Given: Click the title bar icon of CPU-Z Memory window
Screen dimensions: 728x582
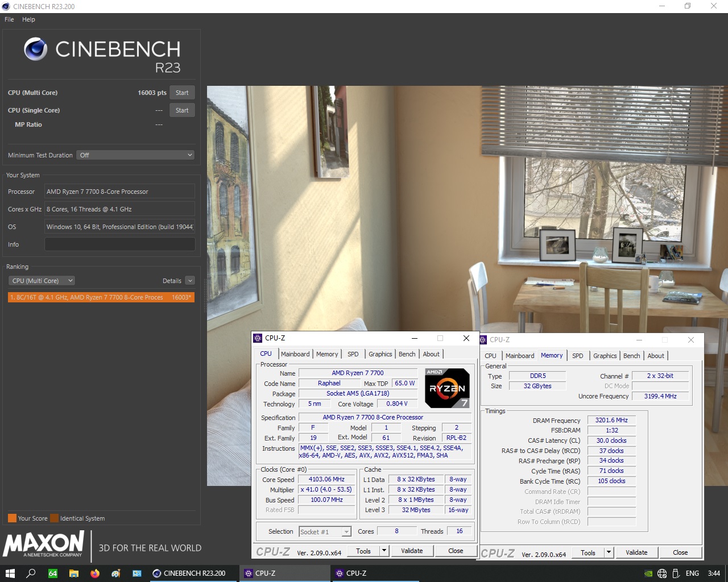Looking at the screenshot, I should pyautogui.click(x=483, y=340).
